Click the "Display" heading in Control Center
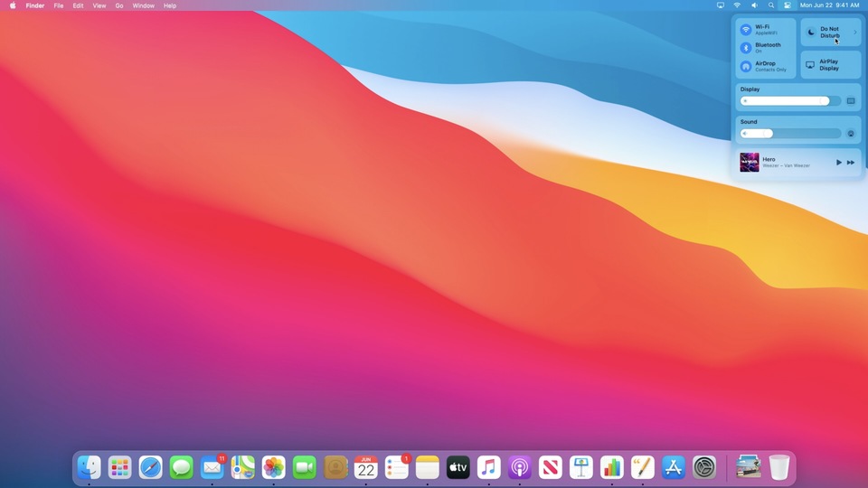This screenshot has width=868, height=488. coord(750,89)
